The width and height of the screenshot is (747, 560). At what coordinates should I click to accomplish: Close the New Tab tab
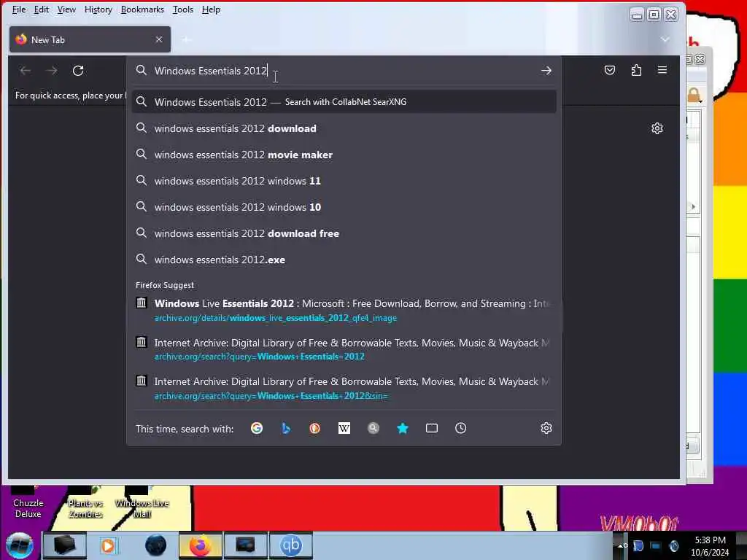[159, 39]
